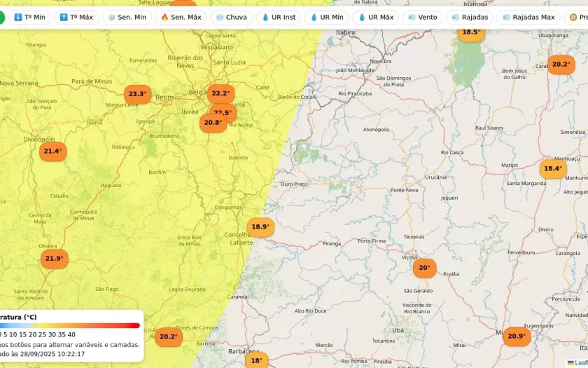588x368 pixels.
Task: Select the UR Máx humidity button
Action: click(376, 17)
